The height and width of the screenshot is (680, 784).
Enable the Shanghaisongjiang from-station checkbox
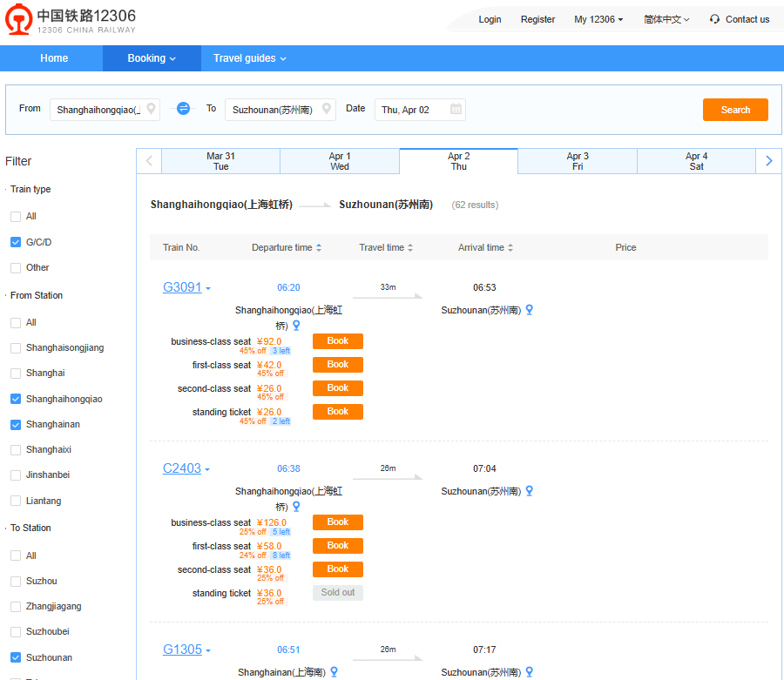16,348
